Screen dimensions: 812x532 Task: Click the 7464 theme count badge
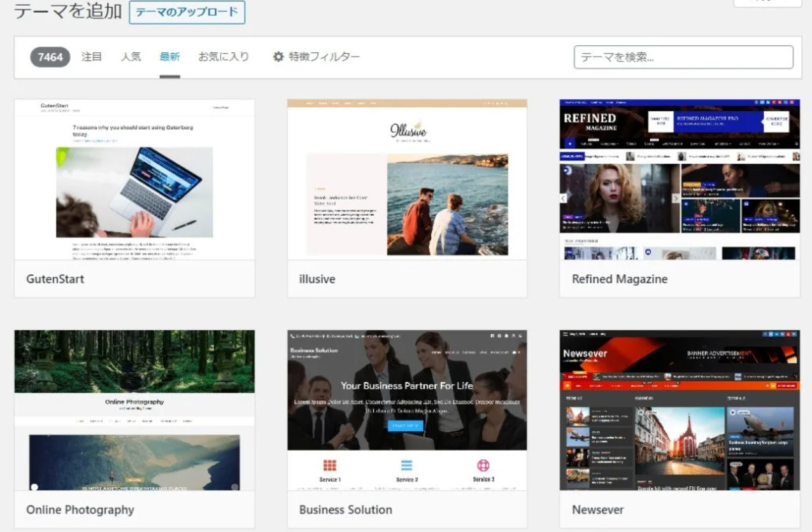[x=50, y=57]
